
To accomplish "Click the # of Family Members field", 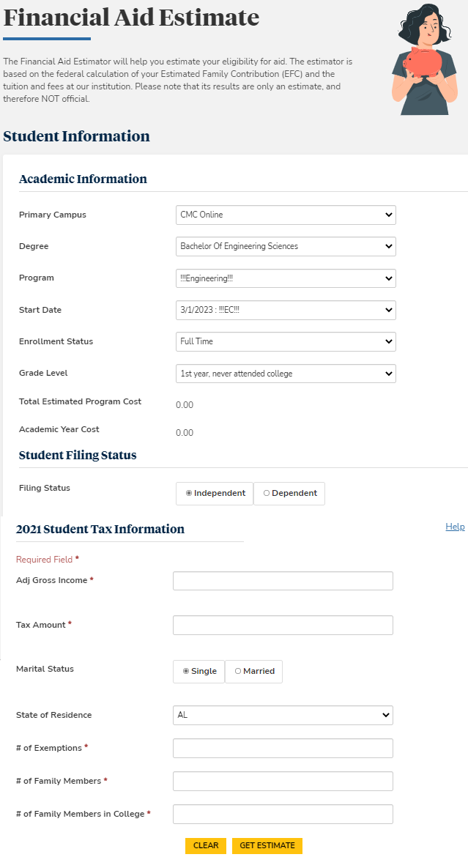I will pos(282,781).
